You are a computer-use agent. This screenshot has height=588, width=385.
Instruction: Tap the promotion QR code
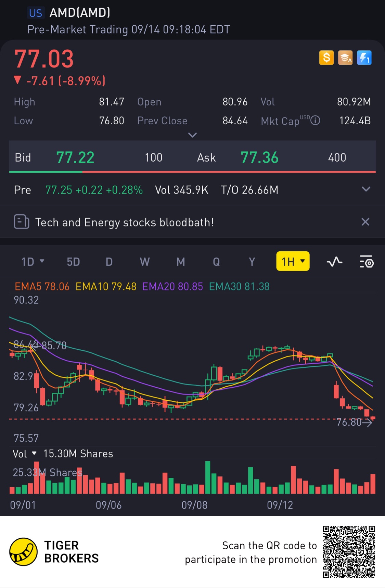pyautogui.click(x=349, y=552)
